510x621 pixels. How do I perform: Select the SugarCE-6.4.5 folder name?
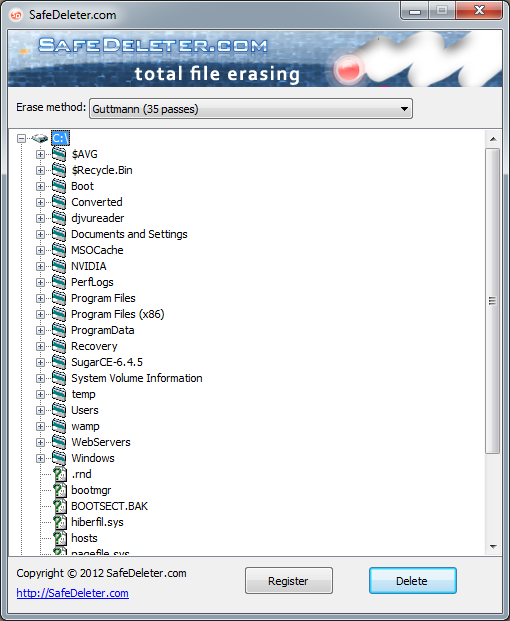pos(107,362)
